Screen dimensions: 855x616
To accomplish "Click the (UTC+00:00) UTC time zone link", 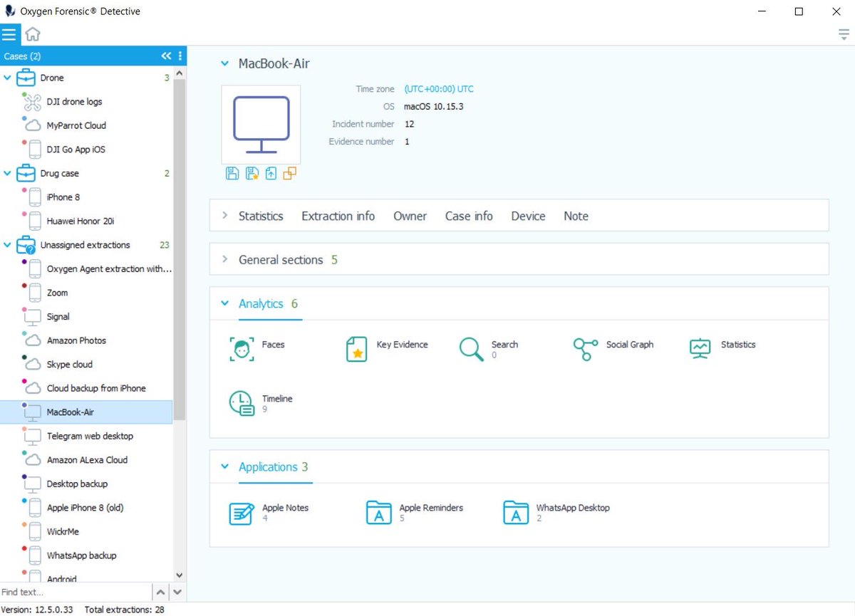I will [x=439, y=89].
